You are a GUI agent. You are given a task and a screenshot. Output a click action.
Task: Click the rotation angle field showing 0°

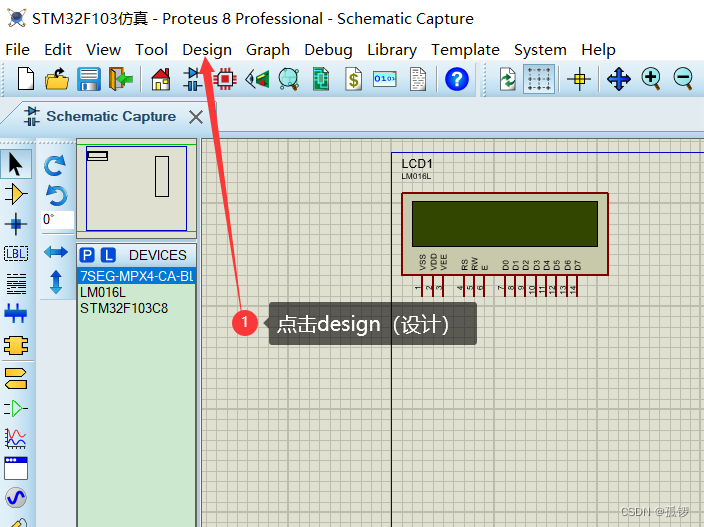point(57,220)
